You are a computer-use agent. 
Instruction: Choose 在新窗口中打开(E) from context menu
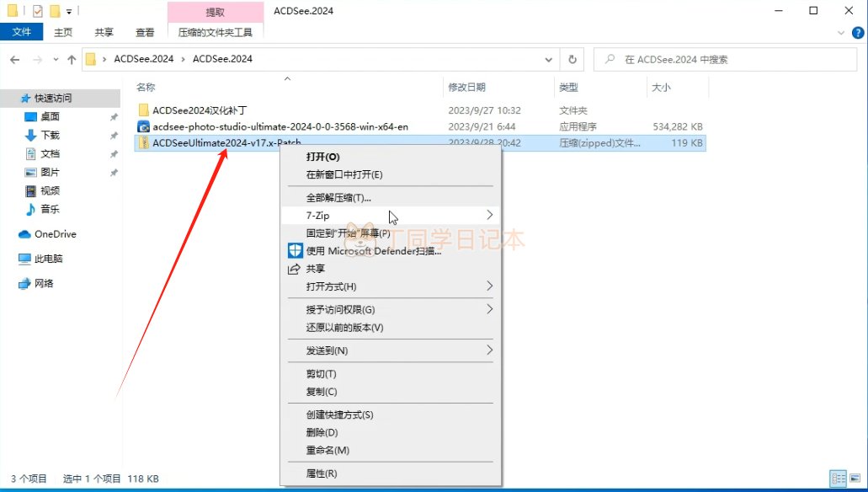point(391,174)
